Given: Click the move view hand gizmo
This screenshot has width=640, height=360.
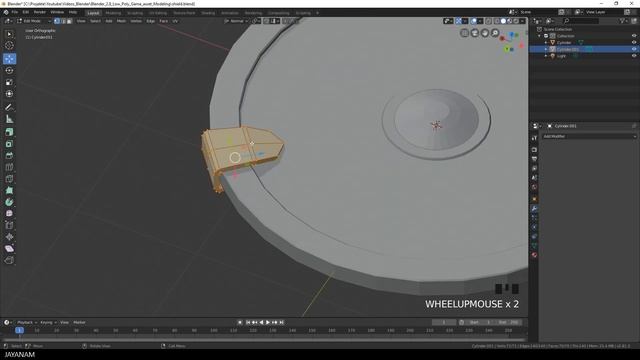Looking at the screenshot, I should pos(484,33).
